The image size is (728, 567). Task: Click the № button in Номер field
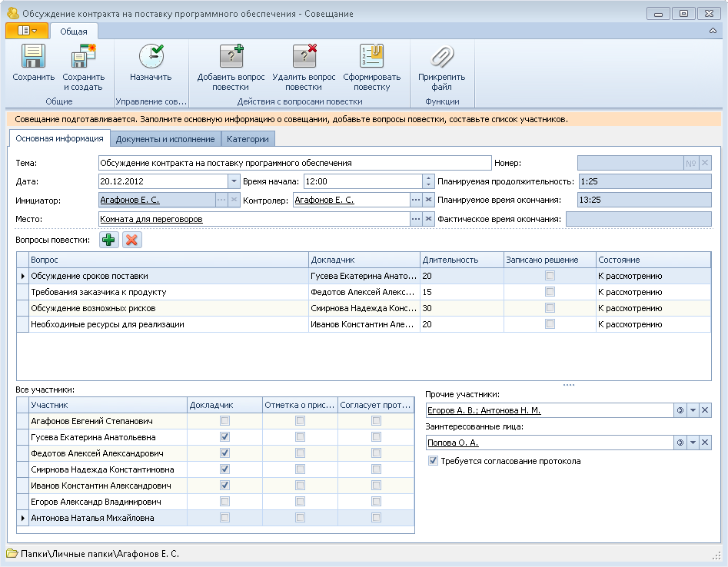[x=691, y=163]
